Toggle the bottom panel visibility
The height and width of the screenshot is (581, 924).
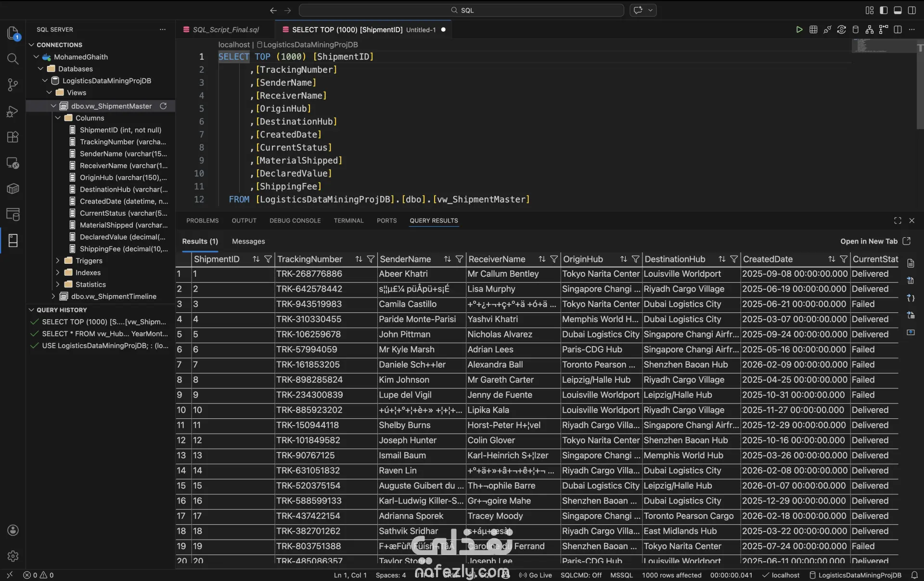click(x=898, y=10)
